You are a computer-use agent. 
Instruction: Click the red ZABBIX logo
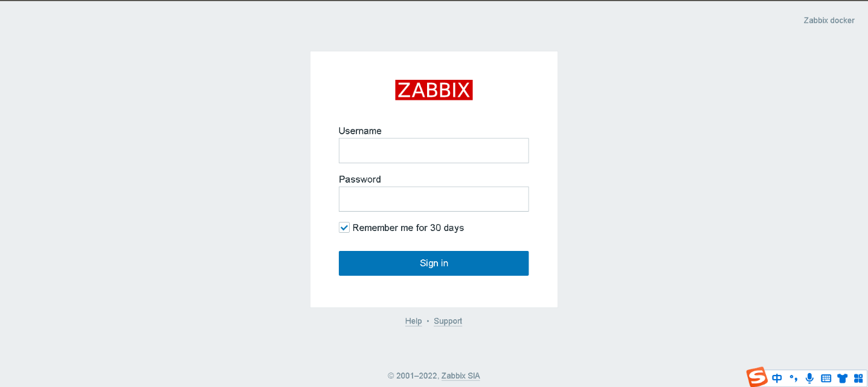434,90
